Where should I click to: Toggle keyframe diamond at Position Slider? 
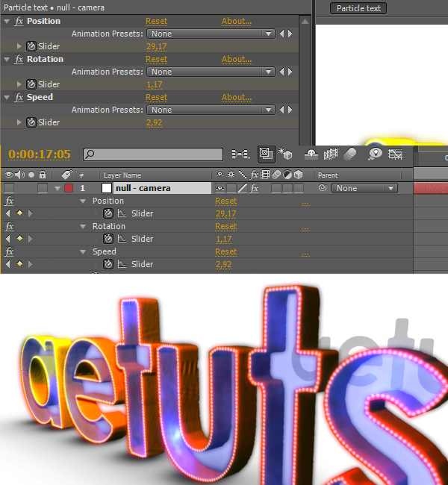click(x=19, y=213)
